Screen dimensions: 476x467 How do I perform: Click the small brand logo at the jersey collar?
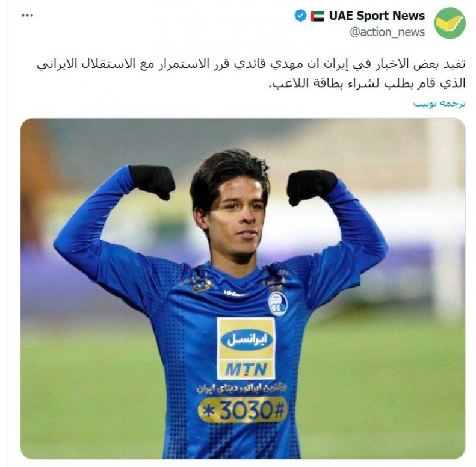coord(234,293)
